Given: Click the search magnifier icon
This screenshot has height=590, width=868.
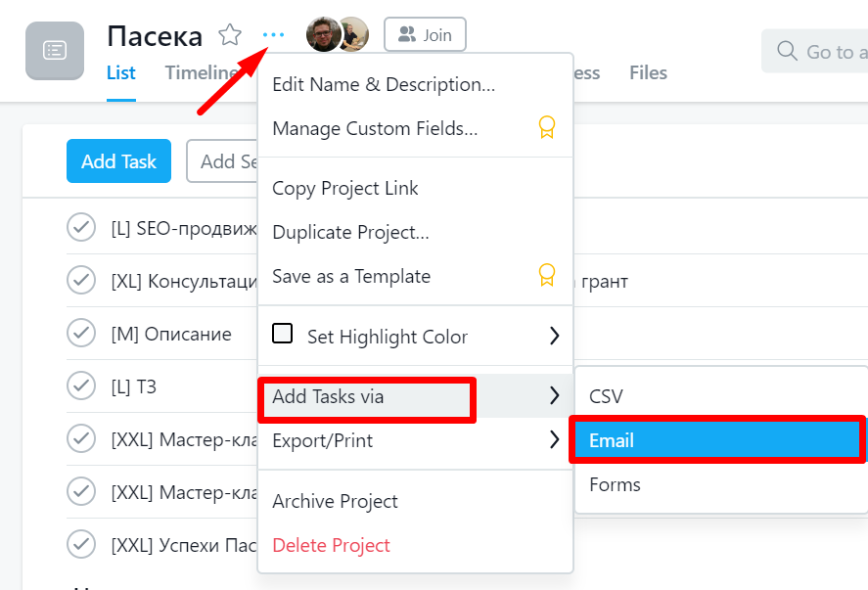Looking at the screenshot, I should (786, 51).
